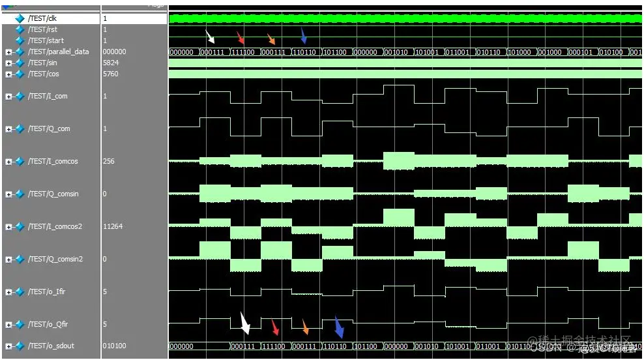644x360 pixels.
Task: Select the /TEST/o_Qfir signal name
Action: pyautogui.click(x=48, y=324)
